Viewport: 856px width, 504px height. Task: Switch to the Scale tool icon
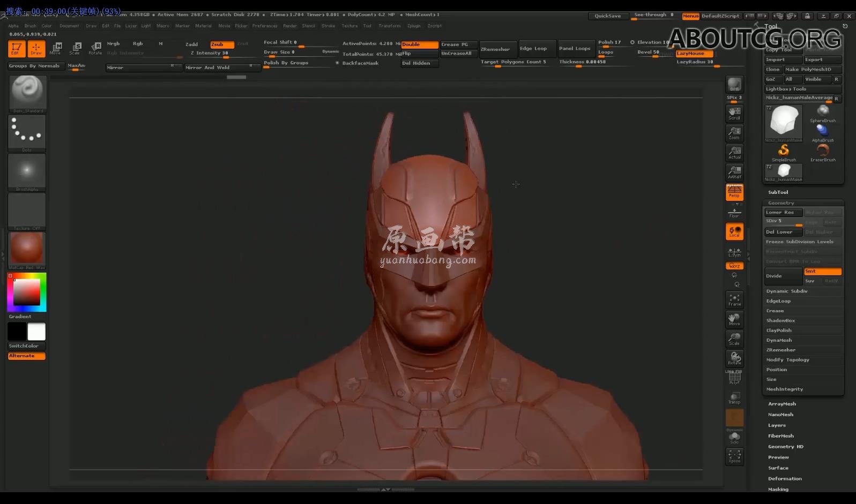click(75, 48)
